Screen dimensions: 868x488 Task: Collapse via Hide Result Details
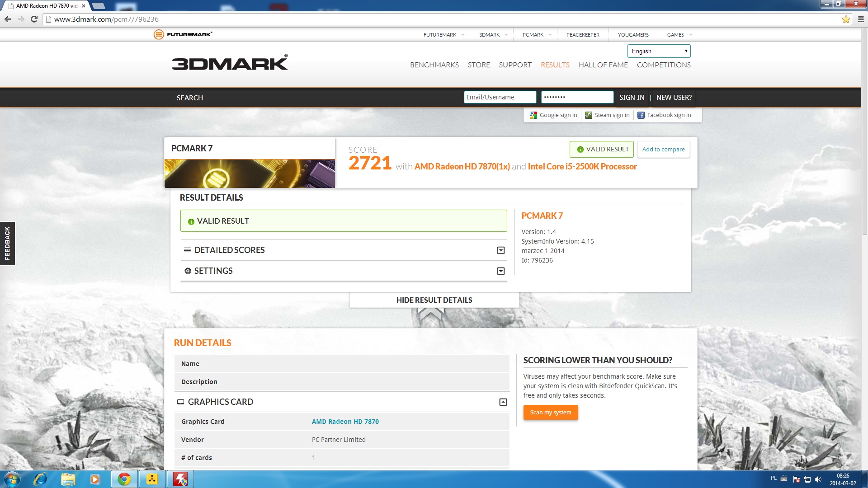(x=434, y=300)
